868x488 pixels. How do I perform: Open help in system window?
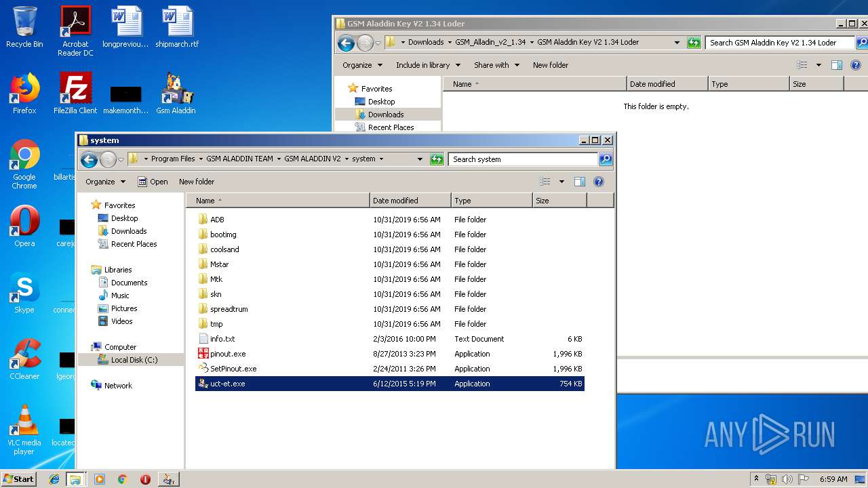pyautogui.click(x=599, y=182)
